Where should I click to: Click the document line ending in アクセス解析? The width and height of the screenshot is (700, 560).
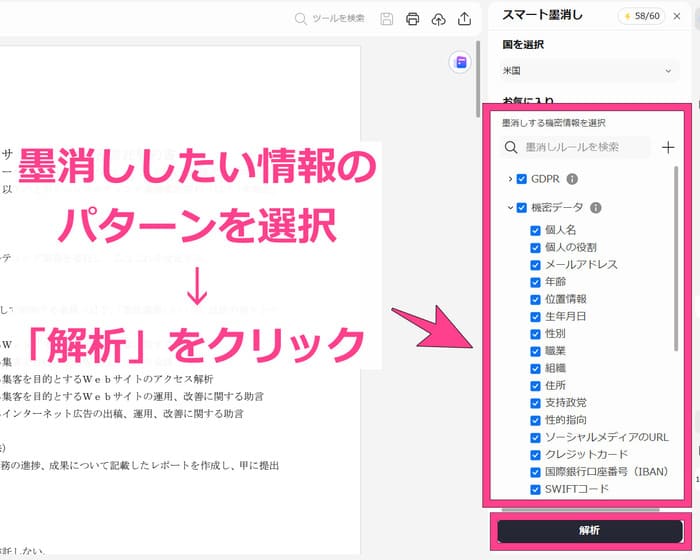point(107,380)
